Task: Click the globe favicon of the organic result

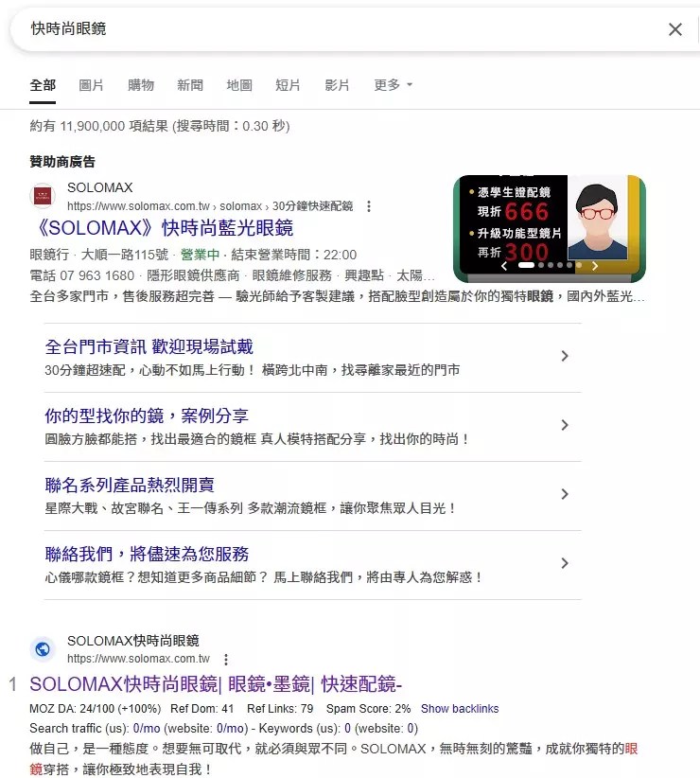Action: coord(43,649)
